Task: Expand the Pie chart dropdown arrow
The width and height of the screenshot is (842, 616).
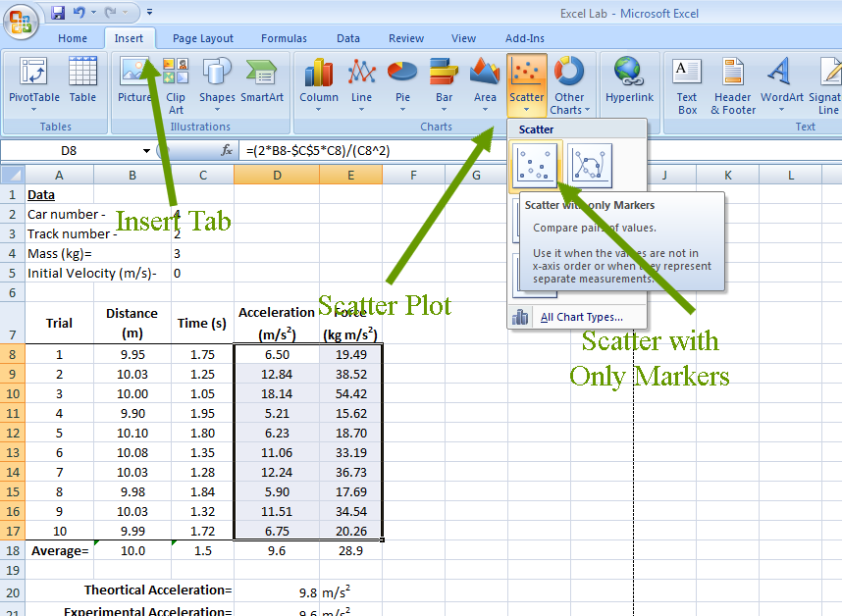Action: point(402,110)
